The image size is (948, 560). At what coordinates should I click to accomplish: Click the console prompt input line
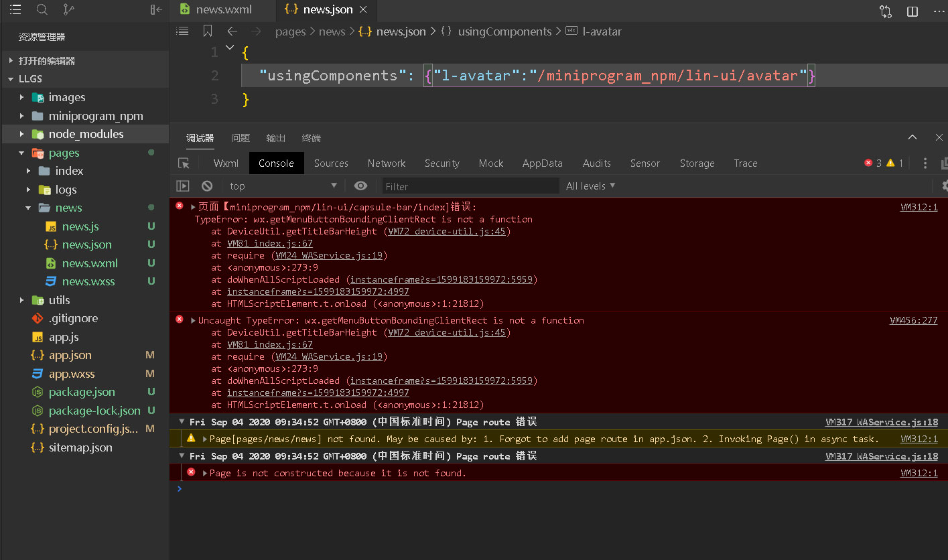[x=559, y=488]
